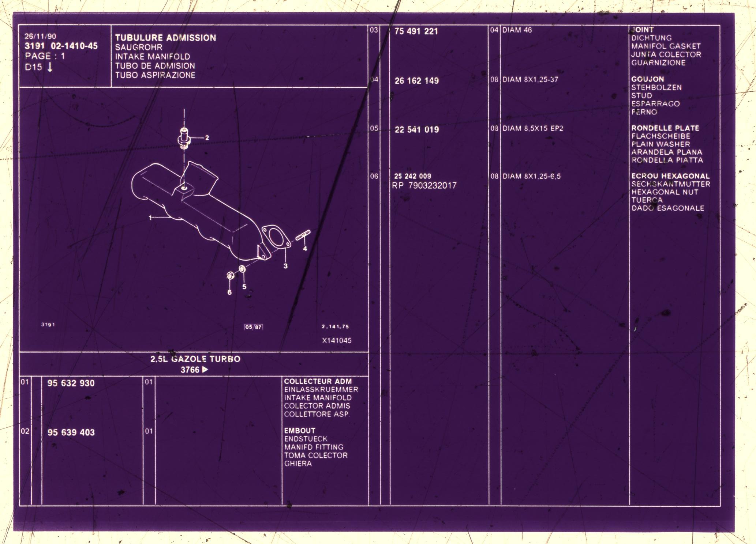This screenshot has height=544, width=756.
Task: Click part number 95 632 930
Action: click(x=71, y=383)
